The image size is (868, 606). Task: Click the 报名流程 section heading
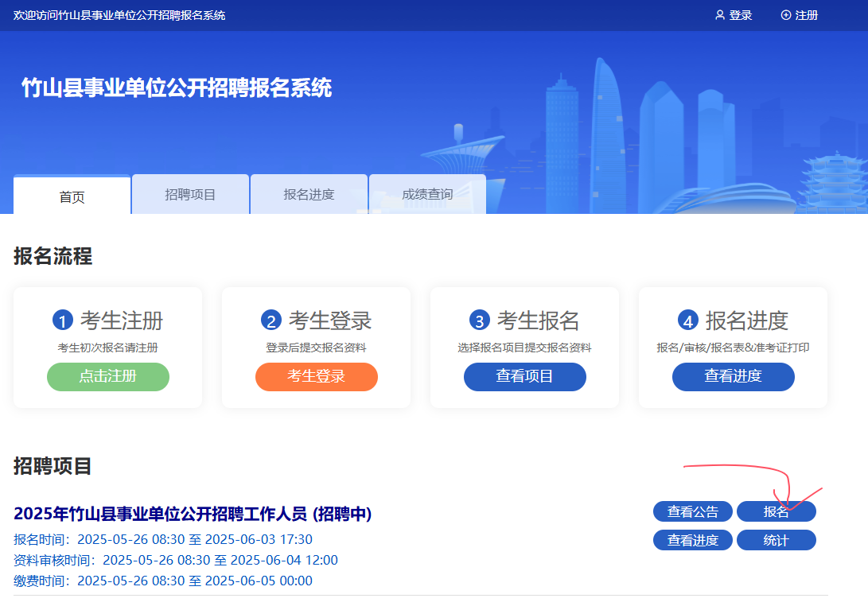[x=53, y=256]
